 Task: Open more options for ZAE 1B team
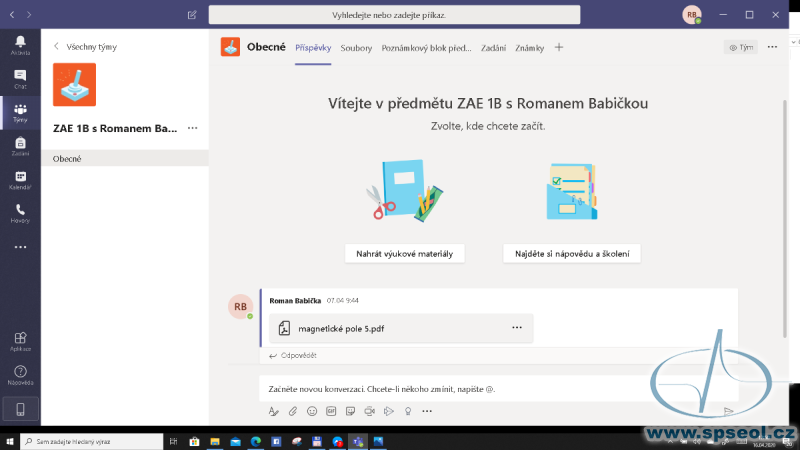[x=192, y=128]
